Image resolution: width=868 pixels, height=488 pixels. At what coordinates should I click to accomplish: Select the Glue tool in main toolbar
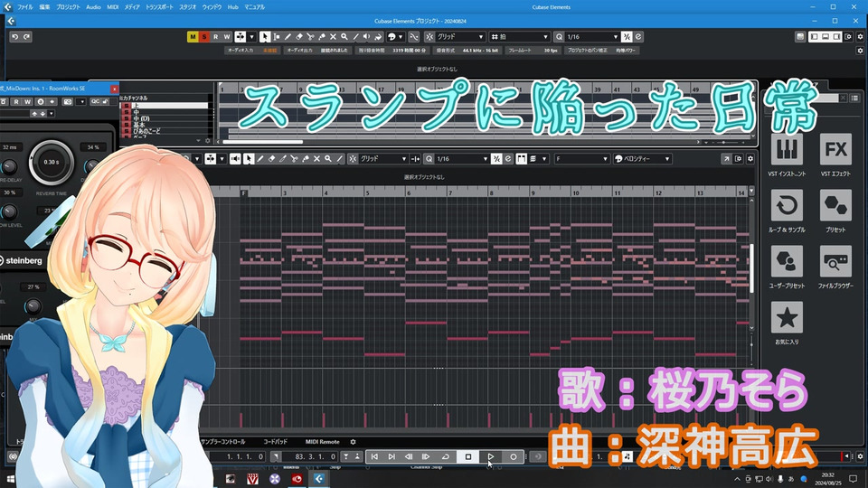(x=322, y=36)
